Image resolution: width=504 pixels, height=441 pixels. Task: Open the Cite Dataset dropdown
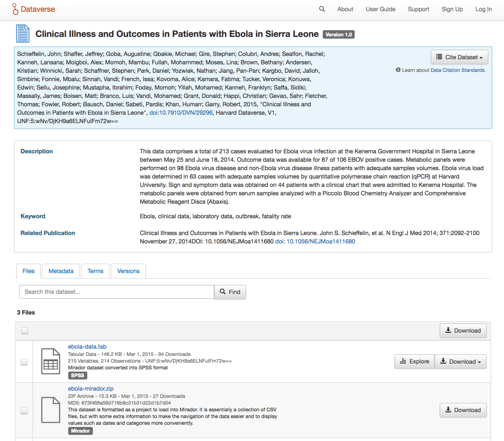click(x=459, y=57)
